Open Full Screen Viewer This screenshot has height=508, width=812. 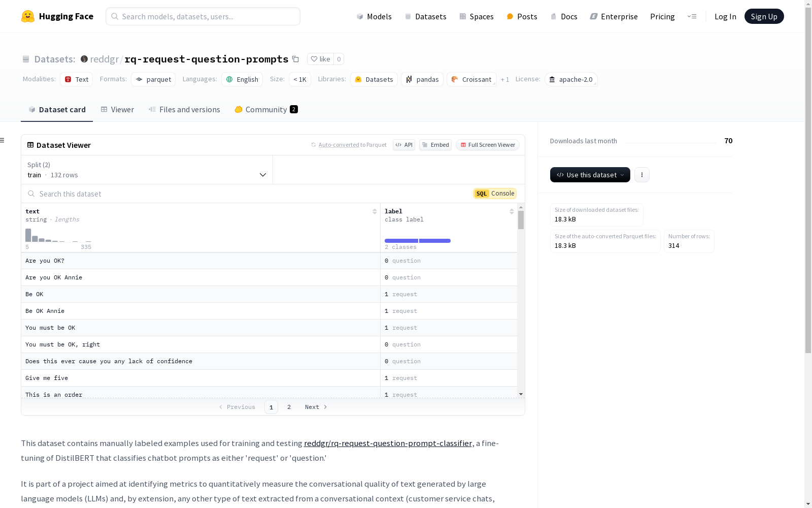point(488,145)
